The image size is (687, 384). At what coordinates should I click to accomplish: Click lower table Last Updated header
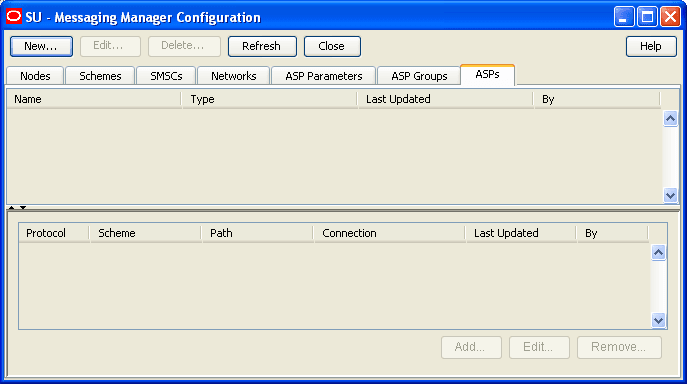click(x=521, y=233)
